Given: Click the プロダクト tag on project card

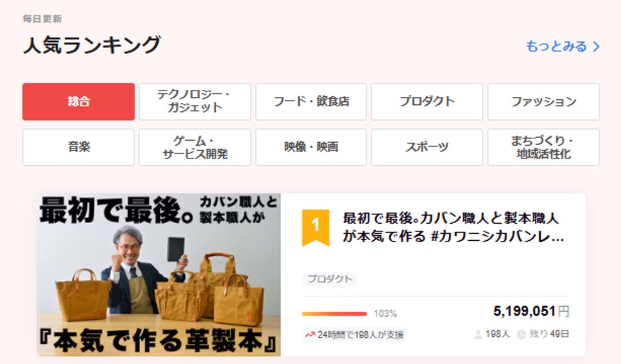Looking at the screenshot, I should (329, 279).
